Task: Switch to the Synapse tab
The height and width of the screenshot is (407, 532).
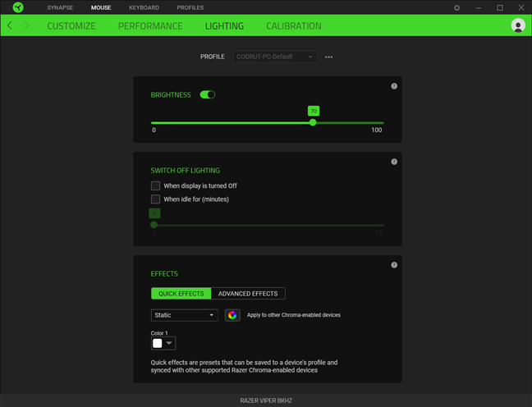Action: point(60,7)
